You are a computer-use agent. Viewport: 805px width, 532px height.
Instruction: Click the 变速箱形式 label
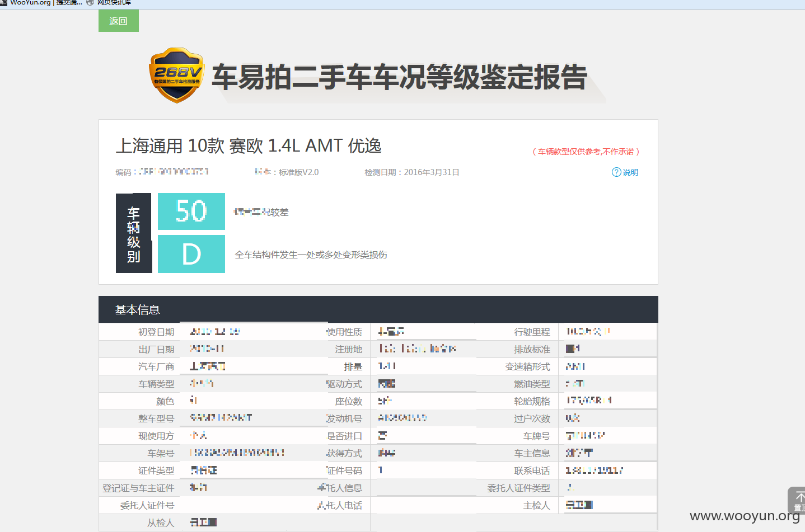point(528,367)
